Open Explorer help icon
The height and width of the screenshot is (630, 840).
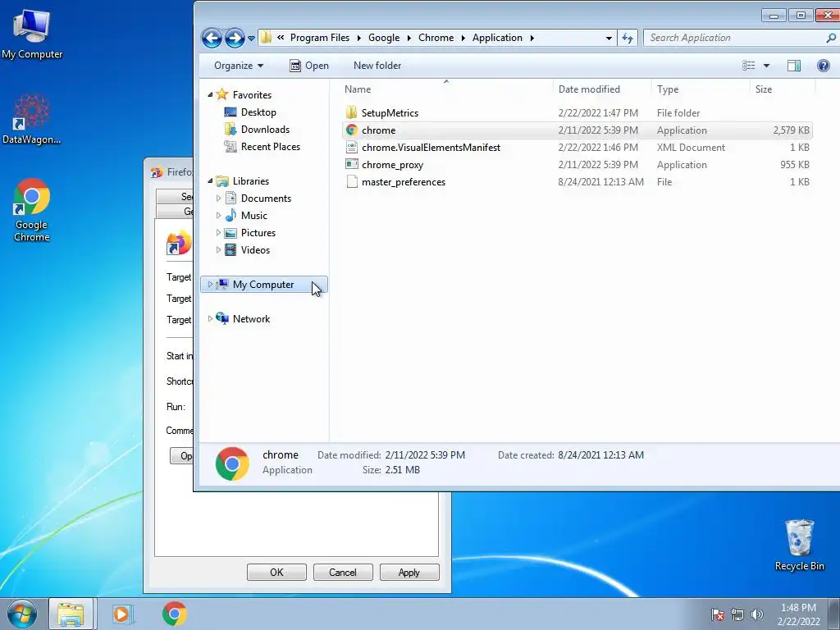point(824,66)
